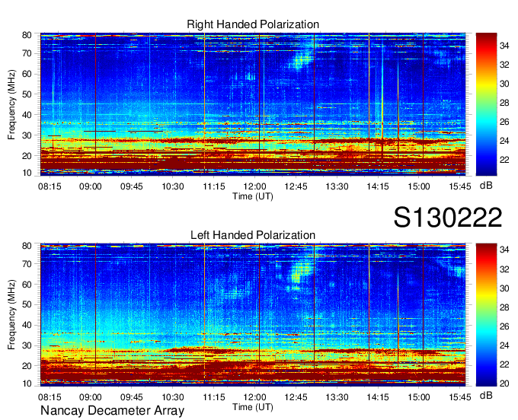Click the 10:30 tick on lower plot
This screenshot has width=518, height=420.
pos(173,397)
